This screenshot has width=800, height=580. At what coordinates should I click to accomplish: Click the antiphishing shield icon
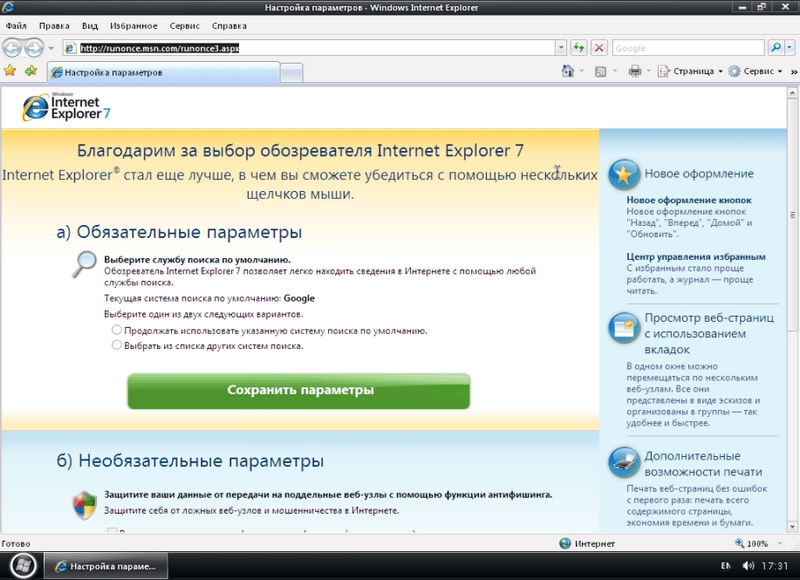click(85, 505)
